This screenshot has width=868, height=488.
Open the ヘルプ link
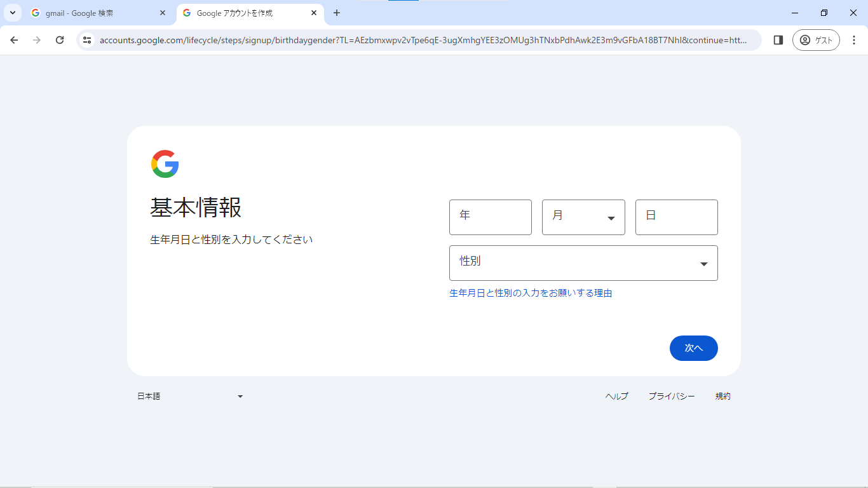click(616, 396)
